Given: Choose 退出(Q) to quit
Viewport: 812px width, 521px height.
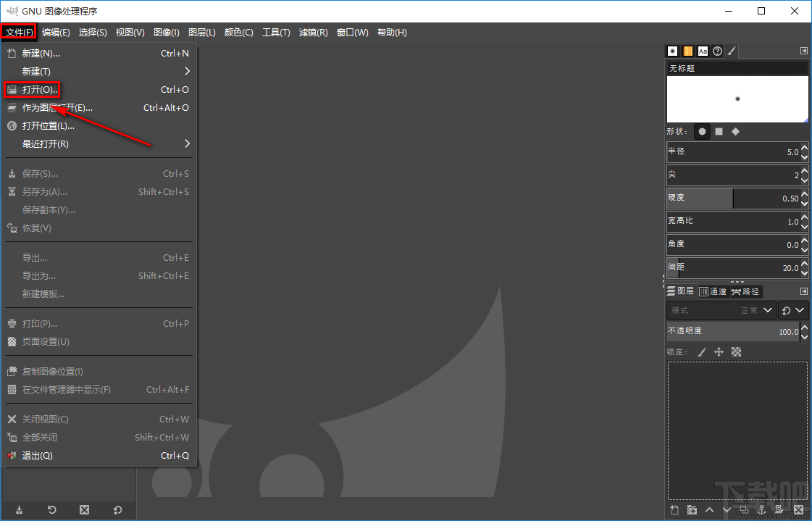Looking at the screenshot, I should 99,456.
